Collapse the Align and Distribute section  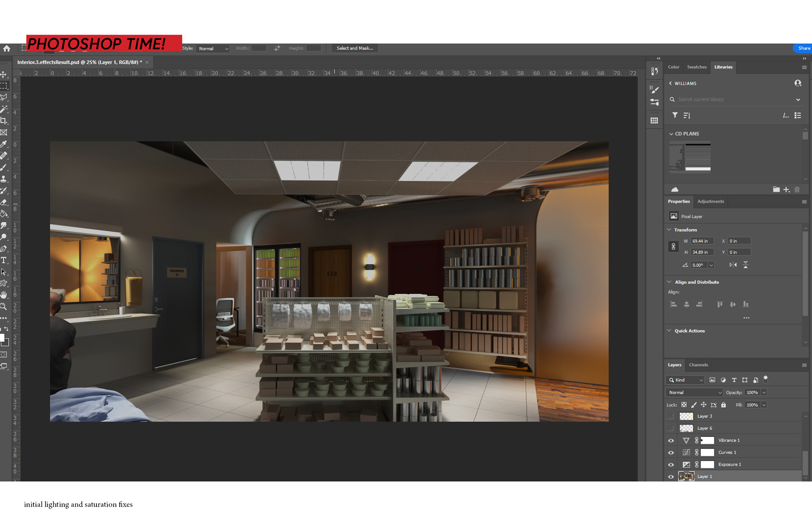[669, 282]
